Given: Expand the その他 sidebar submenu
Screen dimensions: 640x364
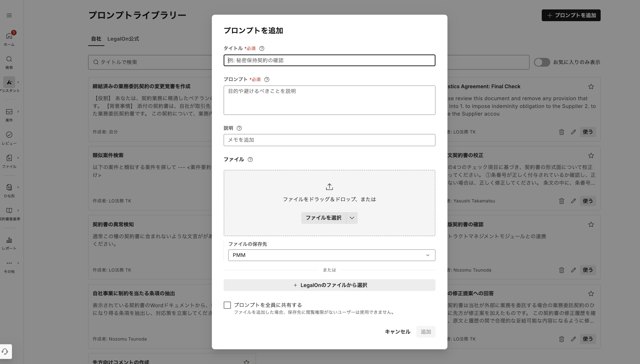Looking at the screenshot, I should (x=18, y=263).
